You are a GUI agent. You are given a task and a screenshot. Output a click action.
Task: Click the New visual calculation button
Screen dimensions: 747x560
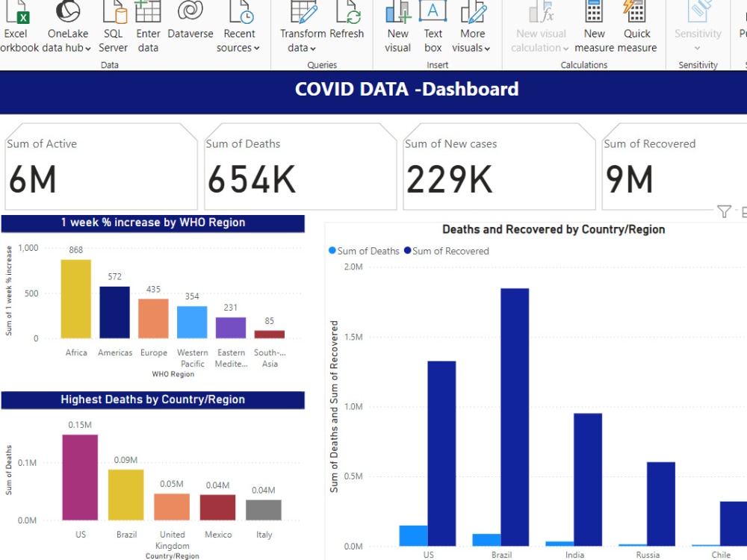(540, 26)
